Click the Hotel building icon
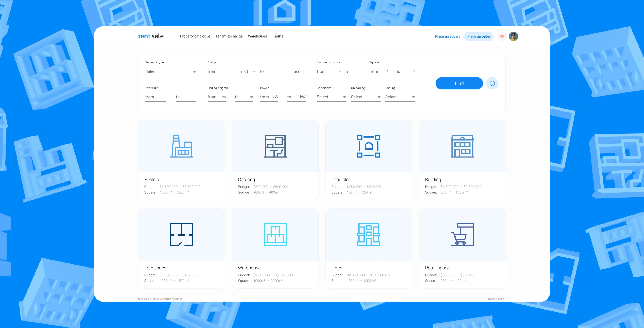644x328 pixels. (369, 234)
